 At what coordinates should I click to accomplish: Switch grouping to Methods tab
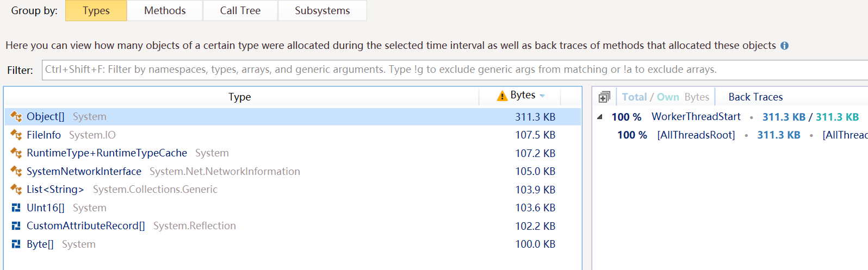point(165,10)
